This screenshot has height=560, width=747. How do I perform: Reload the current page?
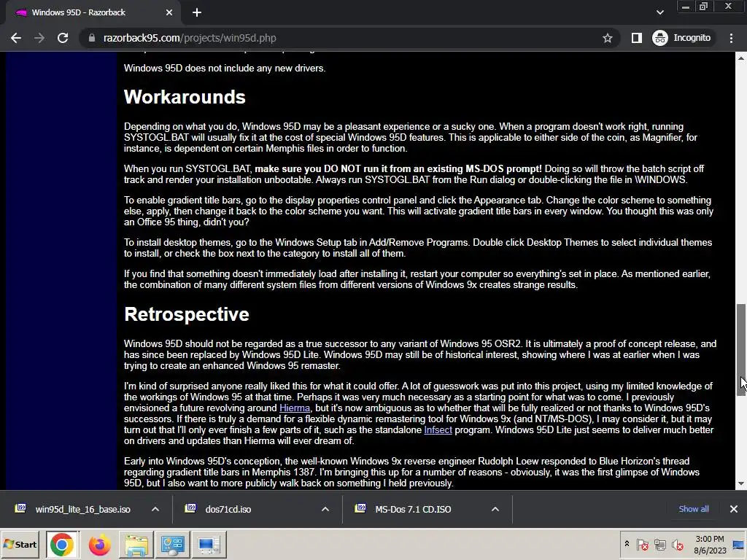pos(63,38)
